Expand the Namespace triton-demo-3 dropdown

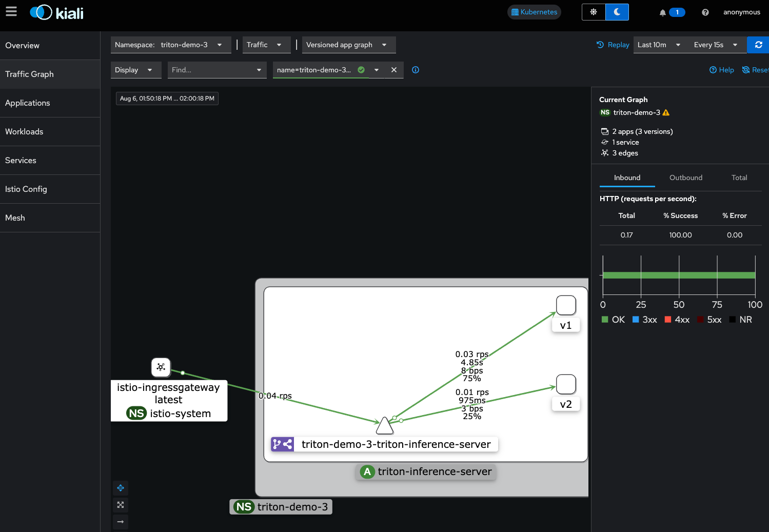pos(171,45)
